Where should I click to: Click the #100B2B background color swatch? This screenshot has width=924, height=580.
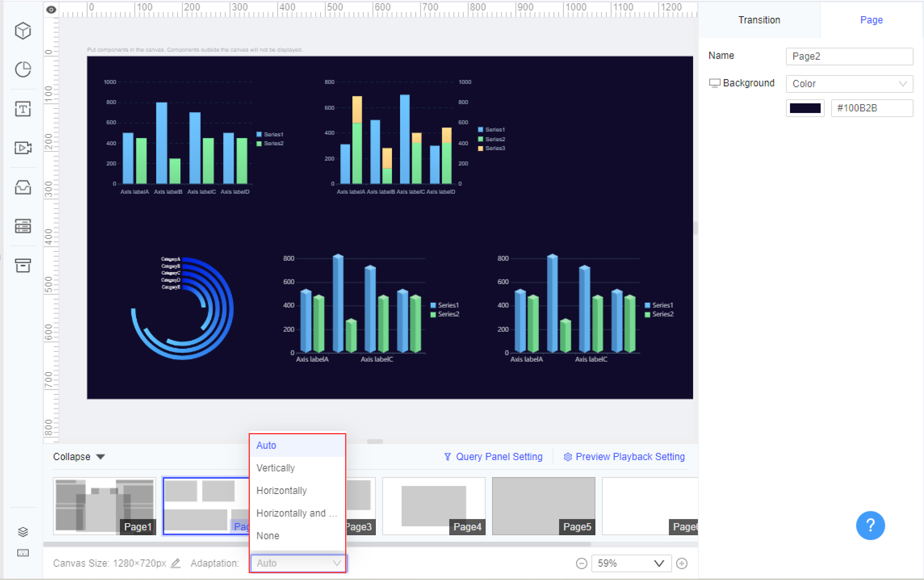(x=805, y=108)
